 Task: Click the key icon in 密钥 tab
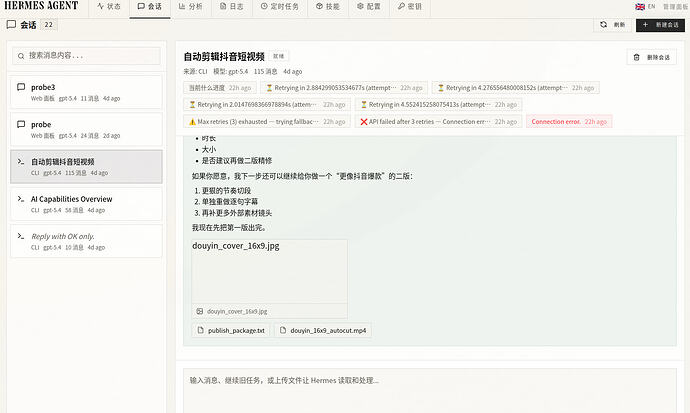pos(401,6)
